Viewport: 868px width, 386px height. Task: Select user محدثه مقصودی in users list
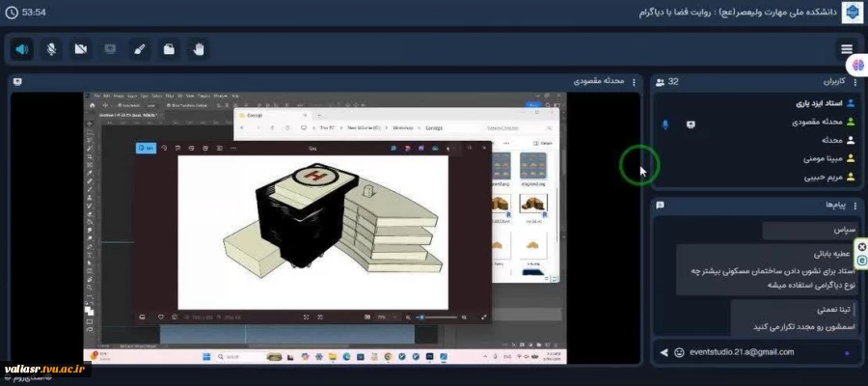pyautogui.click(x=817, y=122)
